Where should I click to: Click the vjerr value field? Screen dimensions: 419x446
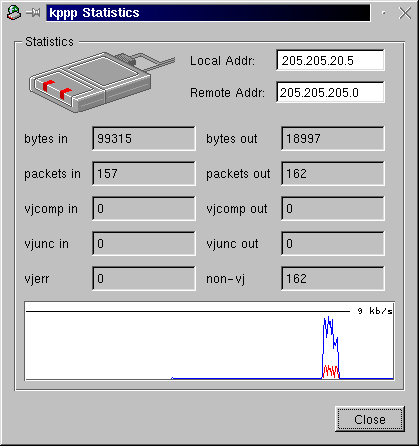[x=144, y=279]
